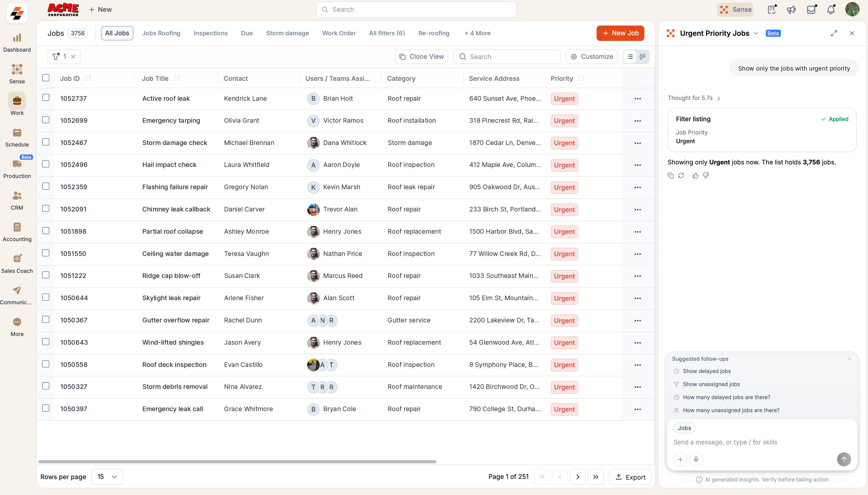Switch to the Jobs Roofing tab
868x495 pixels.
tap(161, 33)
